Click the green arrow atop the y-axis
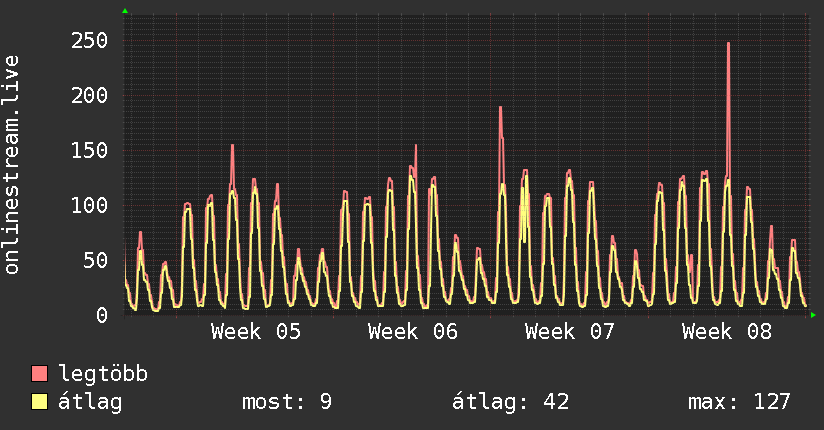Image resolution: width=824 pixels, height=430 pixels. (125, 11)
